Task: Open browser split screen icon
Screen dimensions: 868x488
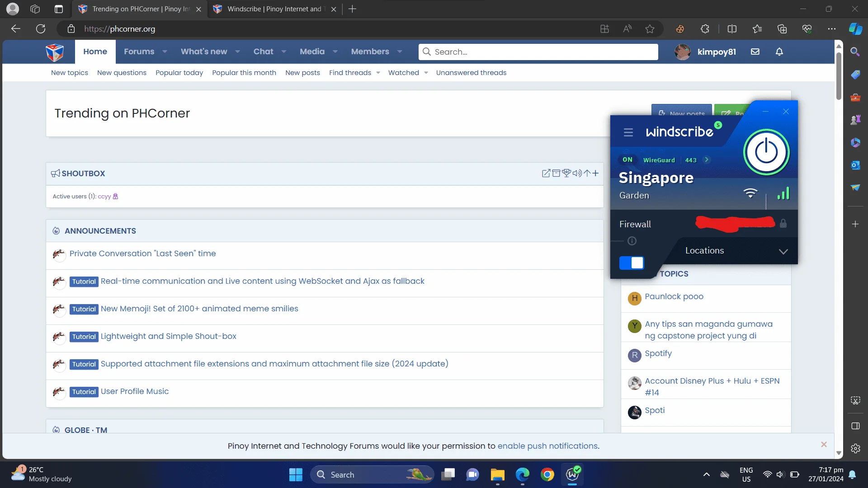Action: (732, 29)
